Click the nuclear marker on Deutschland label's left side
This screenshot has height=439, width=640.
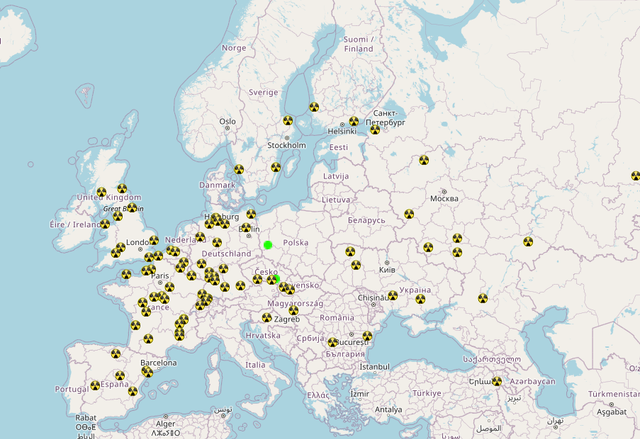click(201, 264)
